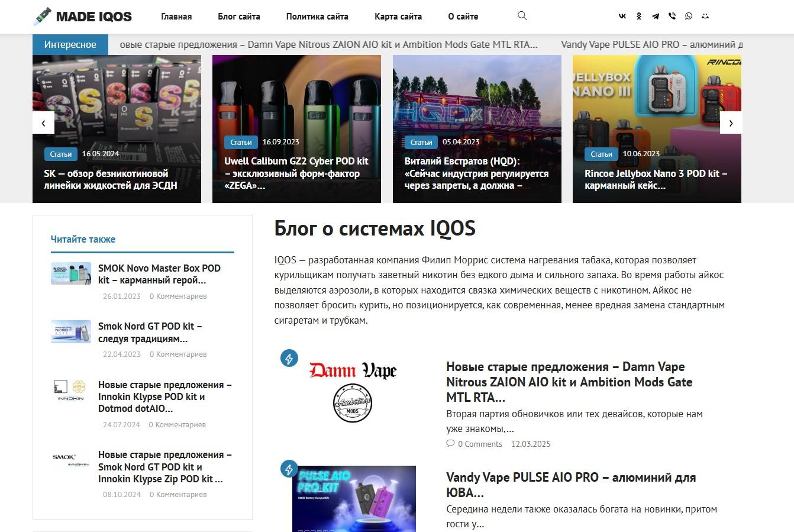Open Vandy Vape PULSE AIO PRO article title
This screenshot has width=794, height=532.
point(571,485)
